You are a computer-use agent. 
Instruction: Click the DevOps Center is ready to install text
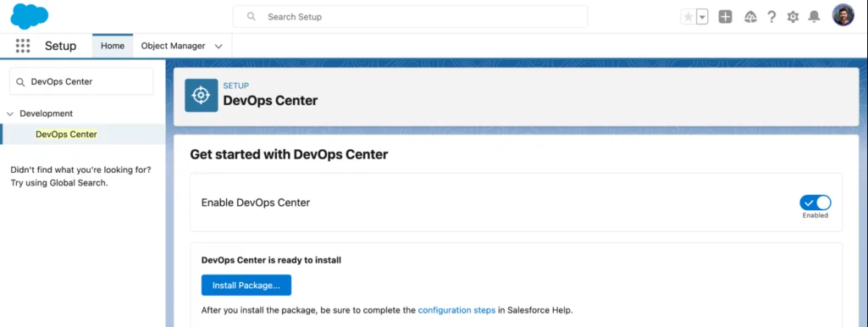271,259
